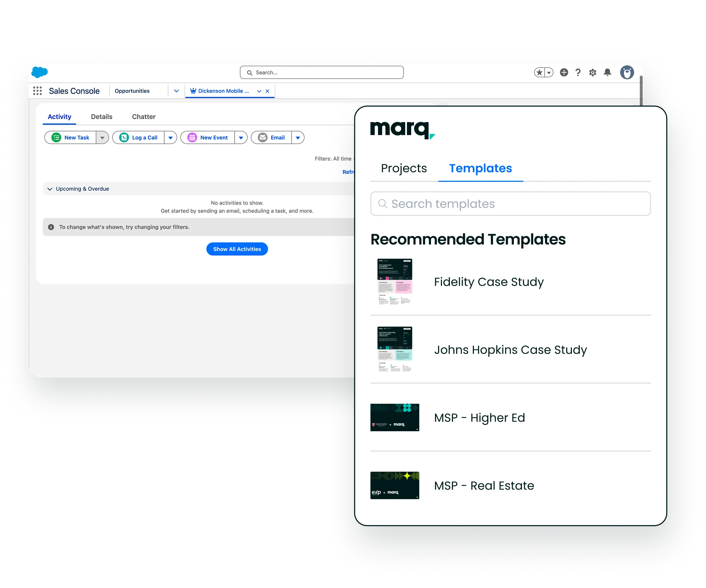Select the Templates tab in Marq
Image resolution: width=706 pixels, height=588 pixels.
[x=481, y=168]
